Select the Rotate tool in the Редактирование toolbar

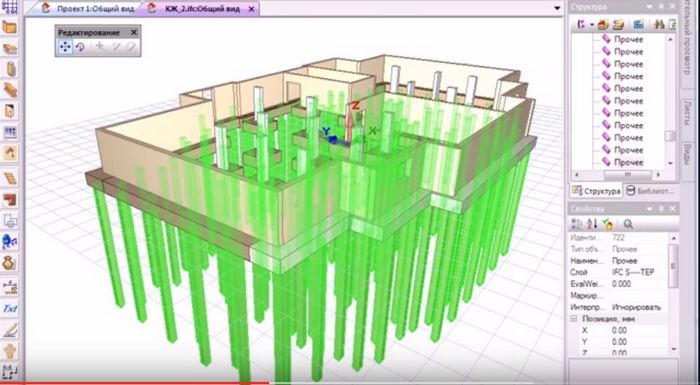click(x=80, y=46)
